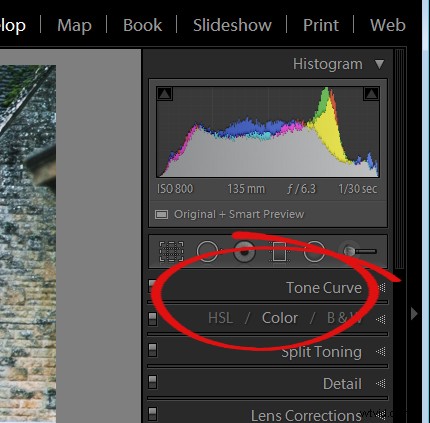Select the Adjustment Brush tool
430x423 pixels.
(x=358, y=251)
